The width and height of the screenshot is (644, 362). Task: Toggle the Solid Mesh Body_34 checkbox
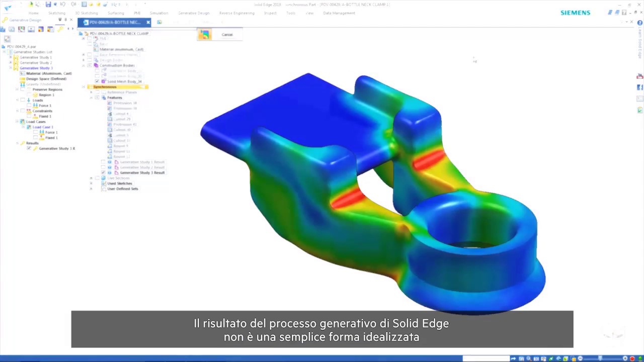coord(97,81)
